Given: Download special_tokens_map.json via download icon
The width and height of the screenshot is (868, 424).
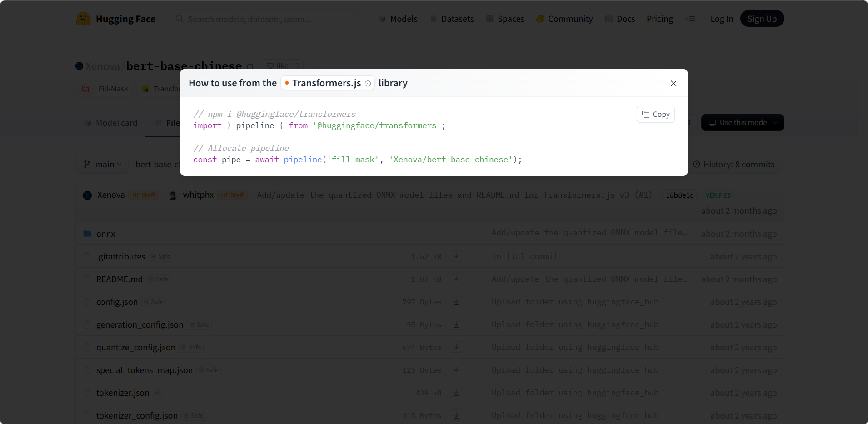Looking at the screenshot, I should (456, 370).
